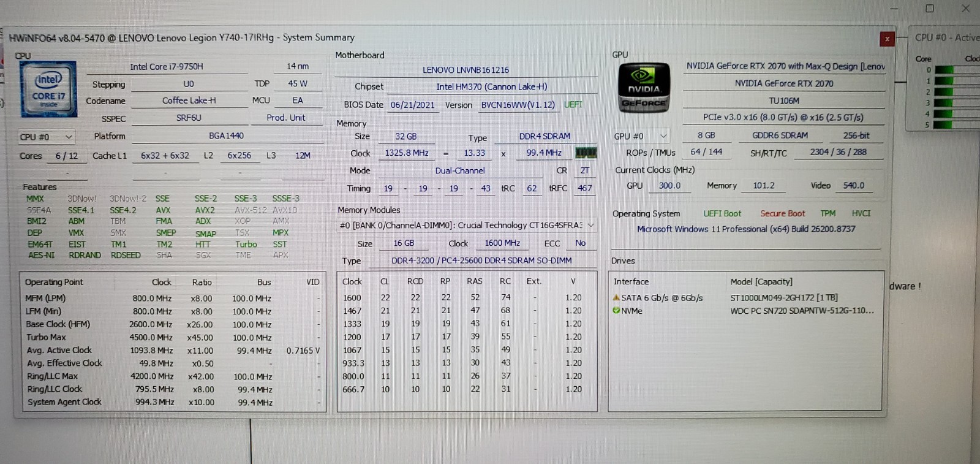Click the 1325.8 MHz memory clock value
The image size is (980, 464).
pyautogui.click(x=406, y=153)
